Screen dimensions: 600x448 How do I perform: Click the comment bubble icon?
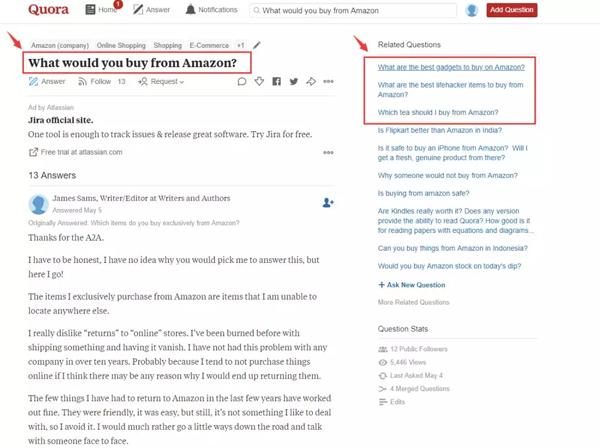coord(241,81)
